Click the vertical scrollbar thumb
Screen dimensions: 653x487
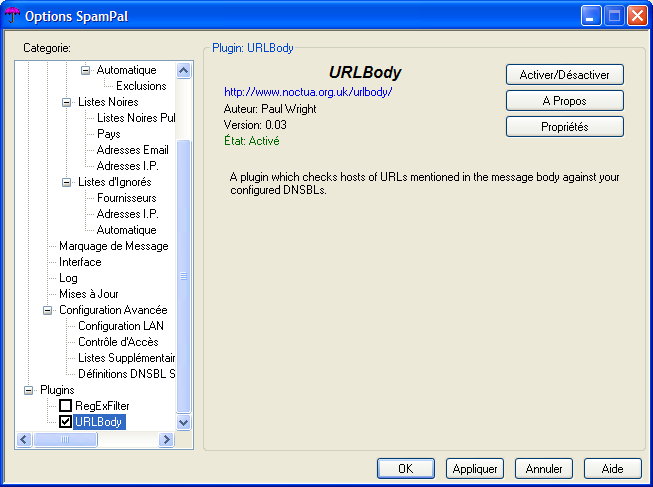pyautogui.click(x=184, y=276)
